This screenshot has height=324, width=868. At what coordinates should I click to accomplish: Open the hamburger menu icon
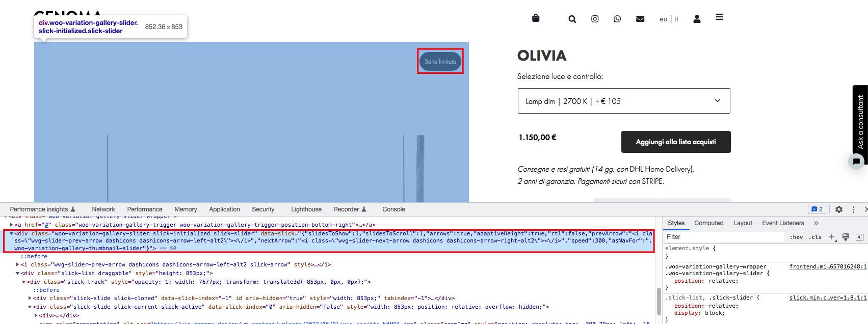tap(719, 17)
